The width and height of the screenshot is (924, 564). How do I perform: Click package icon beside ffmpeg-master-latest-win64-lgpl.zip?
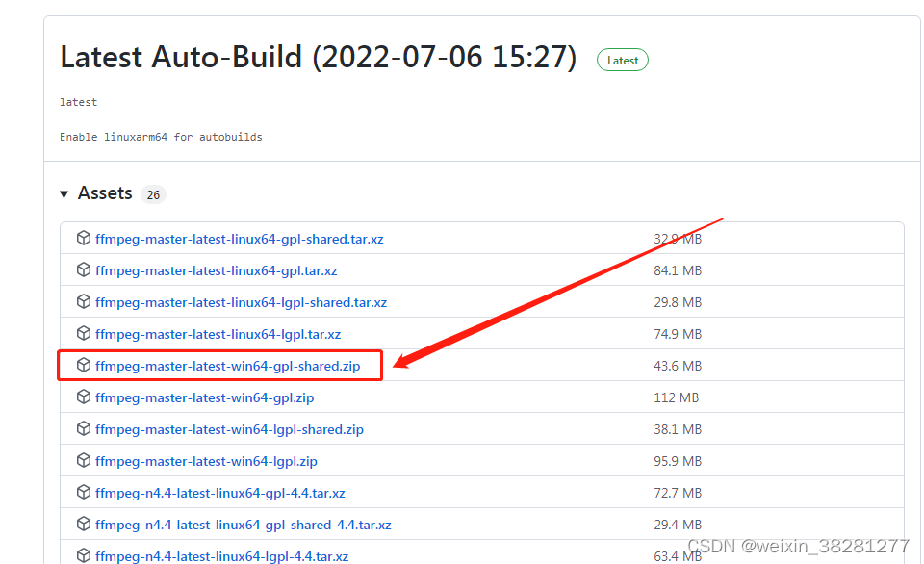(84, 461)
